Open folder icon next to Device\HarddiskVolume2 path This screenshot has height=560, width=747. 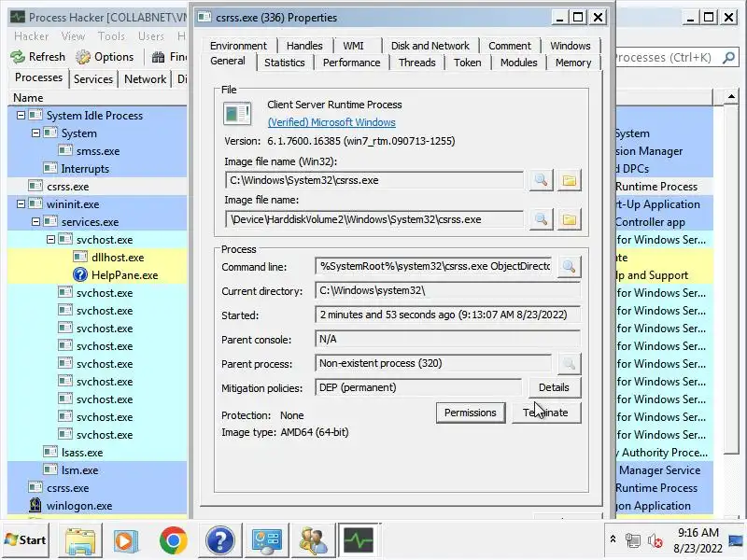(x=569, y=219)
